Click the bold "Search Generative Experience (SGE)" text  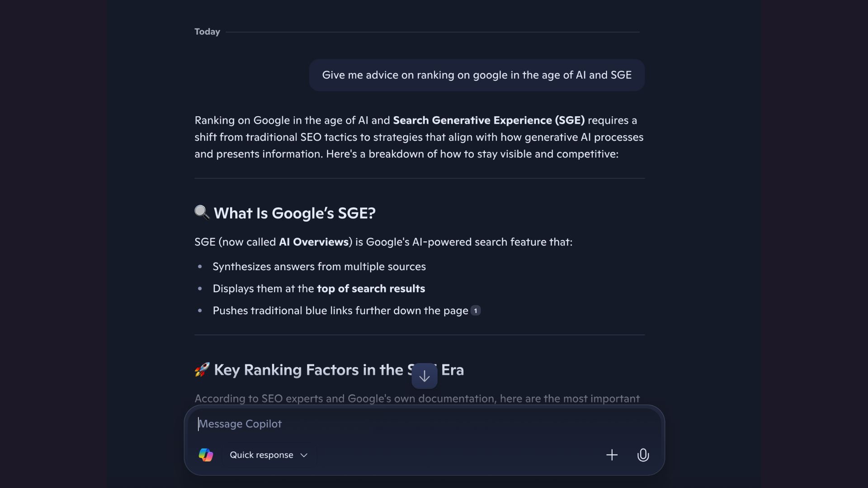point(488,120)
